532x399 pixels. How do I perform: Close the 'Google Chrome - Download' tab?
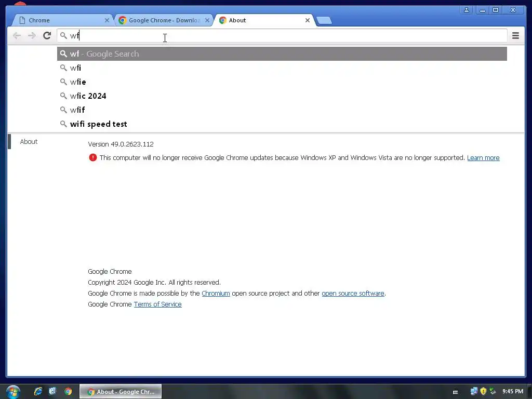[x=207, y=20]
